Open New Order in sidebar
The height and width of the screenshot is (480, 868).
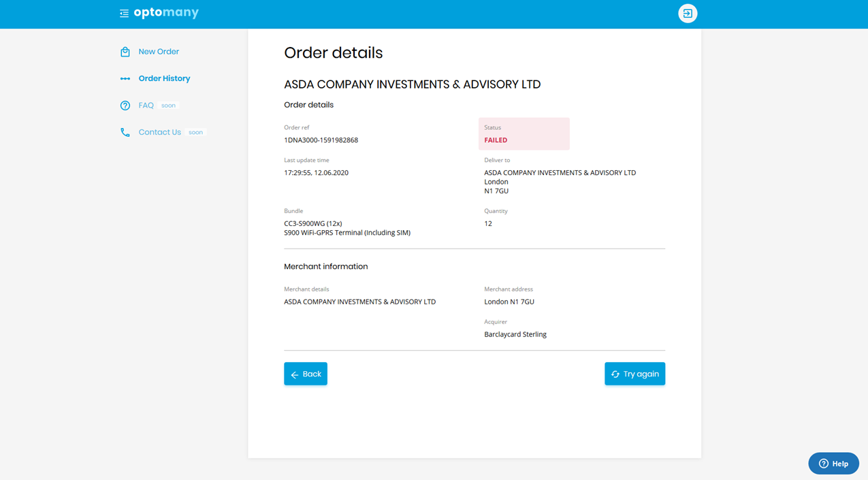[159, 52]
